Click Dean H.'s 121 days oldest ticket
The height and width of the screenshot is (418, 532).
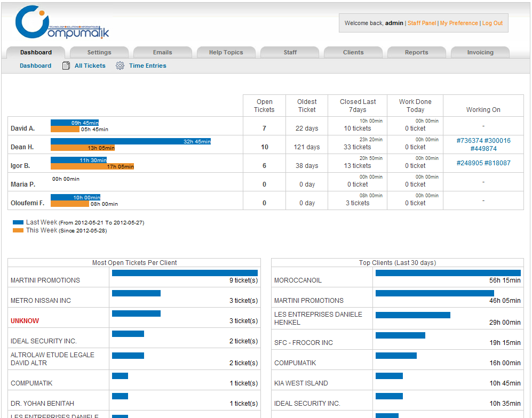pyautogui.click(x=307, y=147)
